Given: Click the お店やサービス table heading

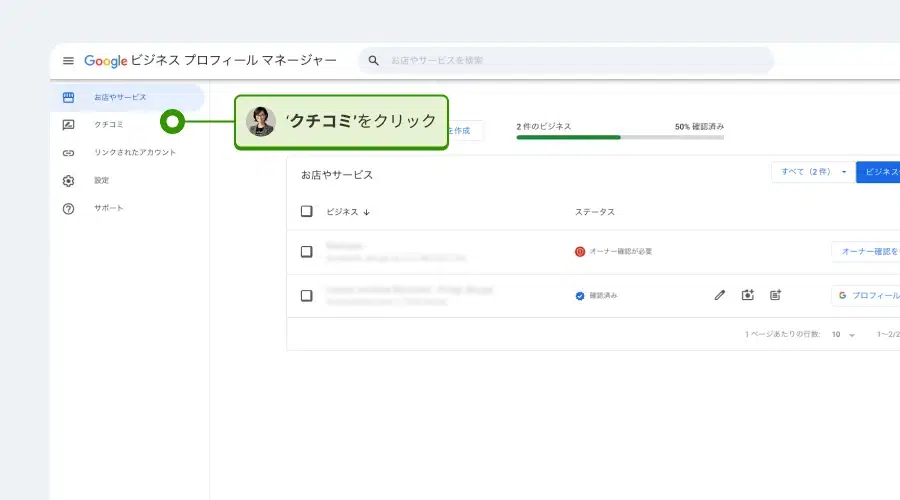Looking at the screenshot, I should tap(337, 175).
